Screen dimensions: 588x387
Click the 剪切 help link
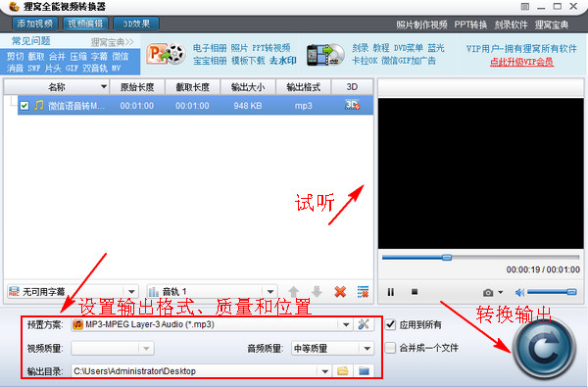pos(15,56)
